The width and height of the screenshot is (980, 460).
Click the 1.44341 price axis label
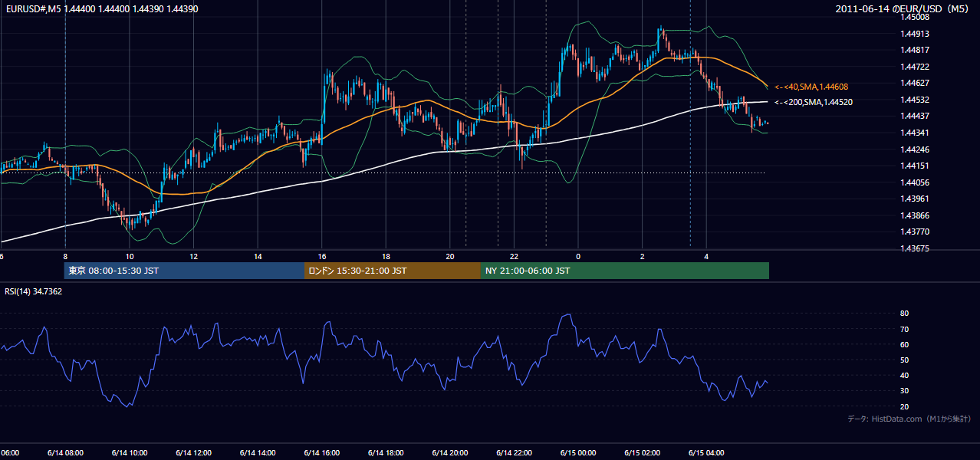coord(915,133)
